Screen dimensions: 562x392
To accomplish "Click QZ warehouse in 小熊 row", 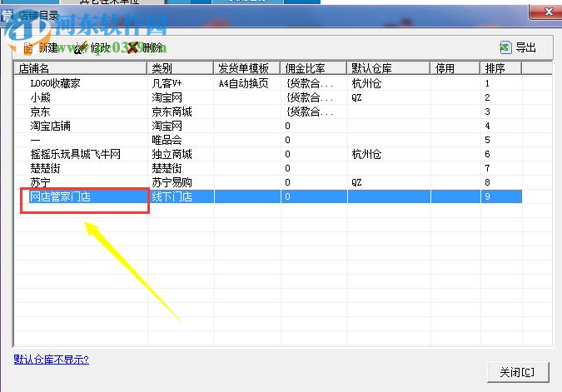I will 356,97.
